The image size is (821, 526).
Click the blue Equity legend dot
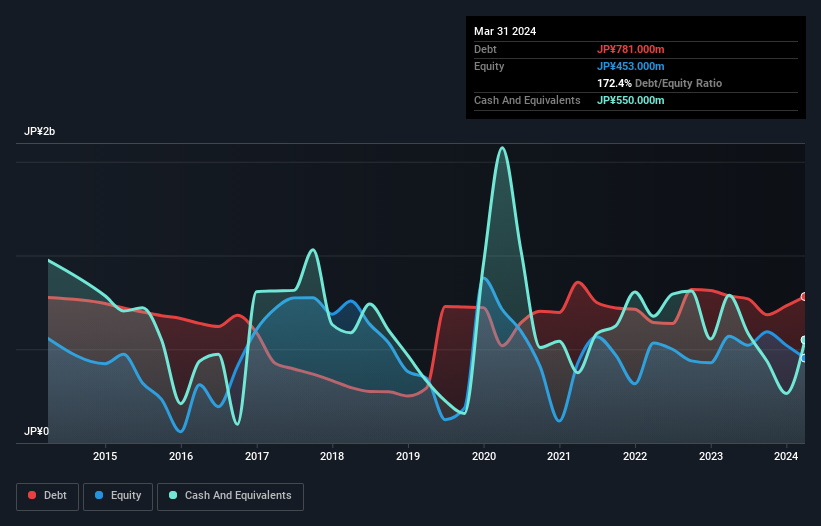click(99, 495)
